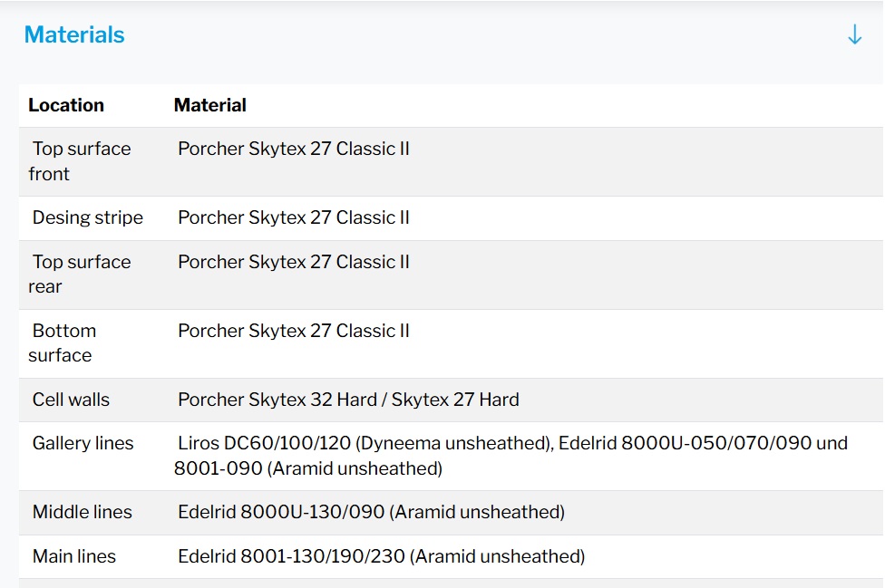Click the Material column header

pyautogui.click(x=210, y=105)
